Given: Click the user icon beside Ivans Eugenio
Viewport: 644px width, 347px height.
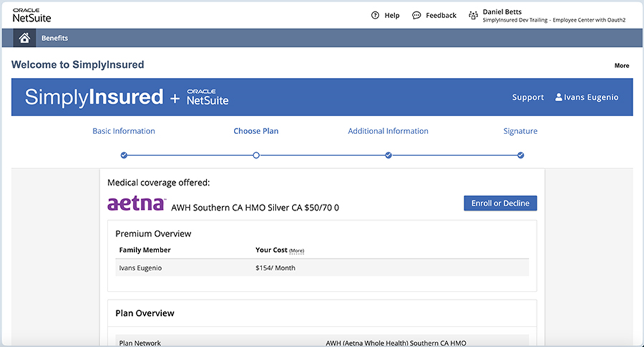Looking at the screenshot, I should coord(558,97).
